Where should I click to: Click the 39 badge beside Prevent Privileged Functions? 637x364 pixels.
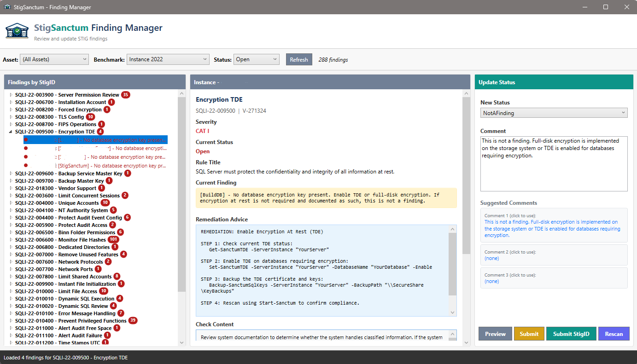pos(133,321)
